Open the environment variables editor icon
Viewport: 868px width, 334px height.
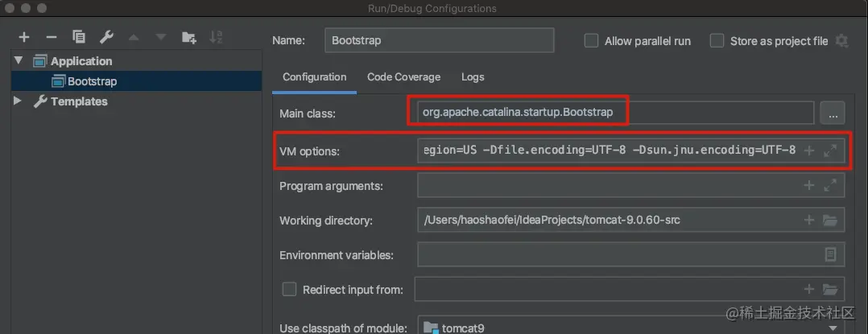click(x=830, y=254)
